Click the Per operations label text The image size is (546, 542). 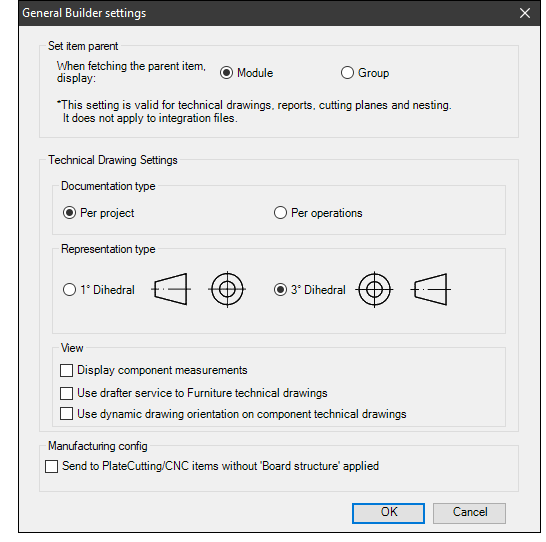[327, 213]
